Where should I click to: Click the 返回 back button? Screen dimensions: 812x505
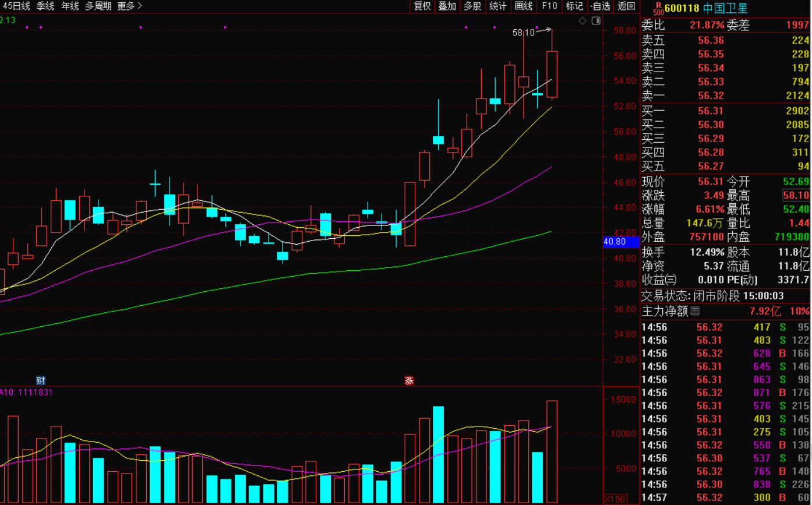[626, 6]
